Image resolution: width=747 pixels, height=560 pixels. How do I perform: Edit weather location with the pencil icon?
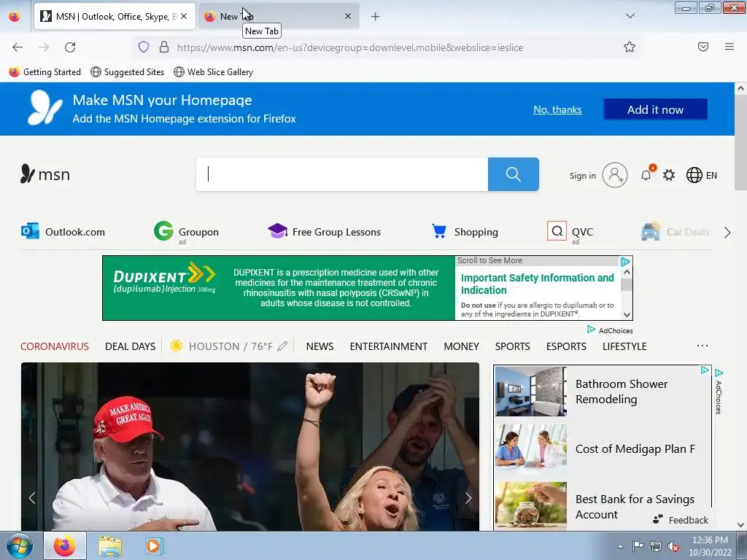pos(282,346)
